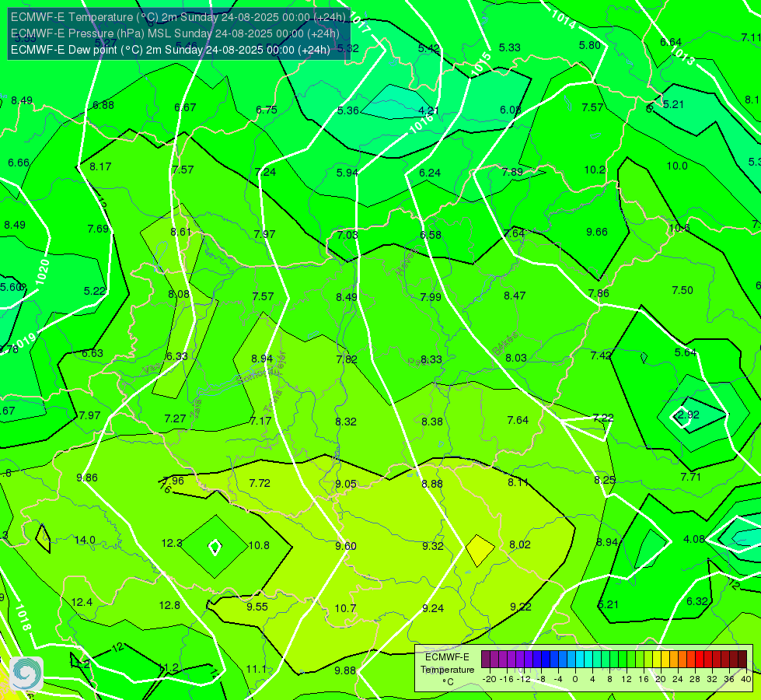
Task: Click the 8.33 value near Pest
Action: pos(431,359)
